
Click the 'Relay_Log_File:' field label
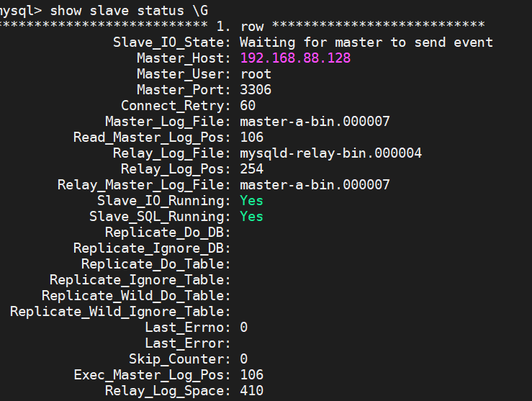171,153
